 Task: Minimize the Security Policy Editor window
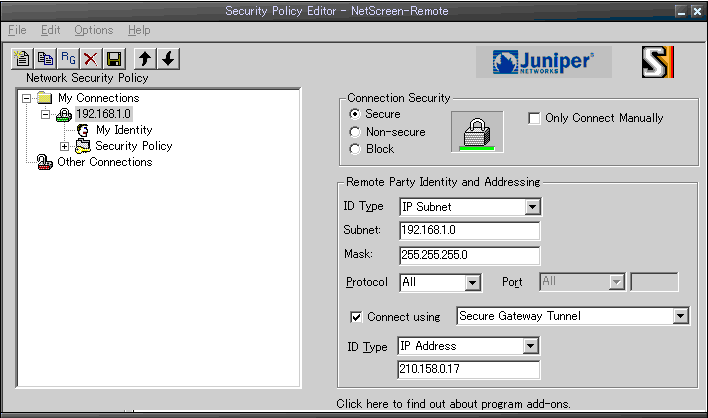coord(681,11)
